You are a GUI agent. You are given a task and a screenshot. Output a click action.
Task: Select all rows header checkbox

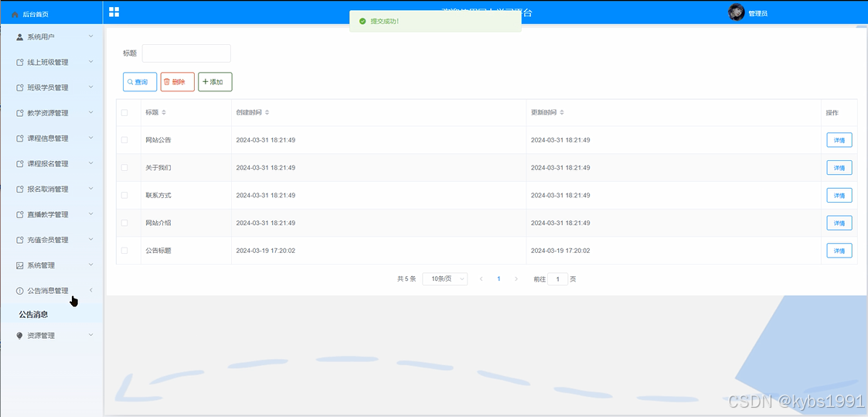point(124,112)
